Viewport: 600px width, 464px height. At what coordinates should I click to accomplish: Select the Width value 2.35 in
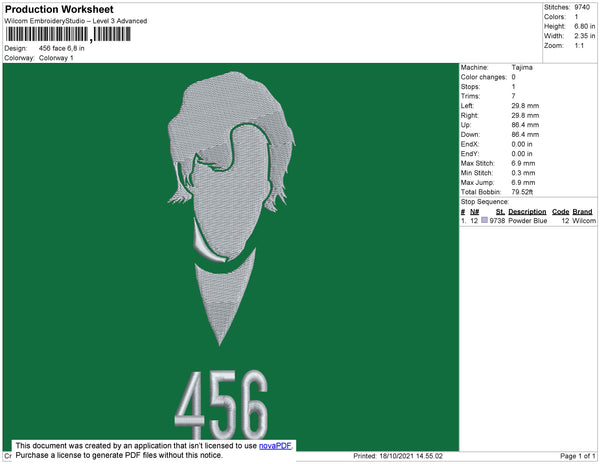[x=584, y=36]
